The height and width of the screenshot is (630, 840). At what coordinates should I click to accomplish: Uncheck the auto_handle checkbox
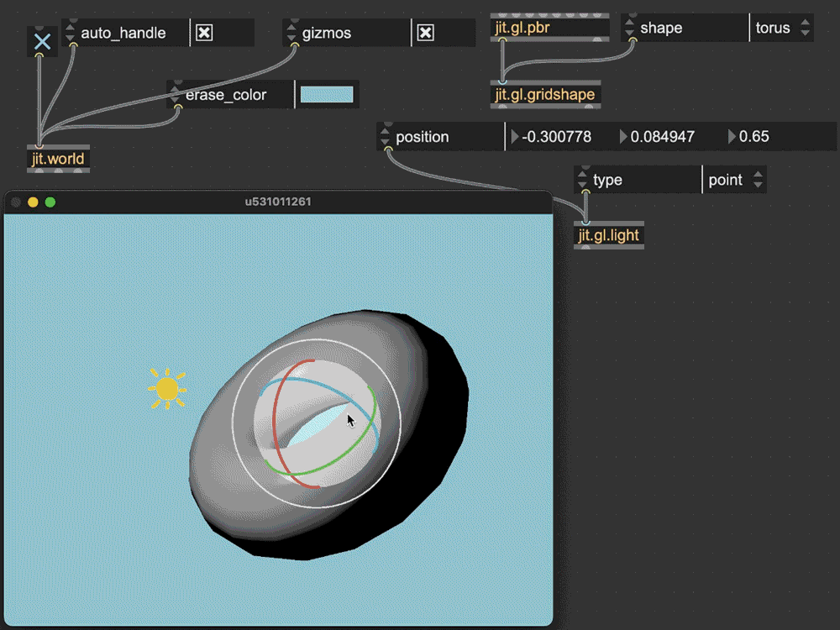(x=204, y=33)
